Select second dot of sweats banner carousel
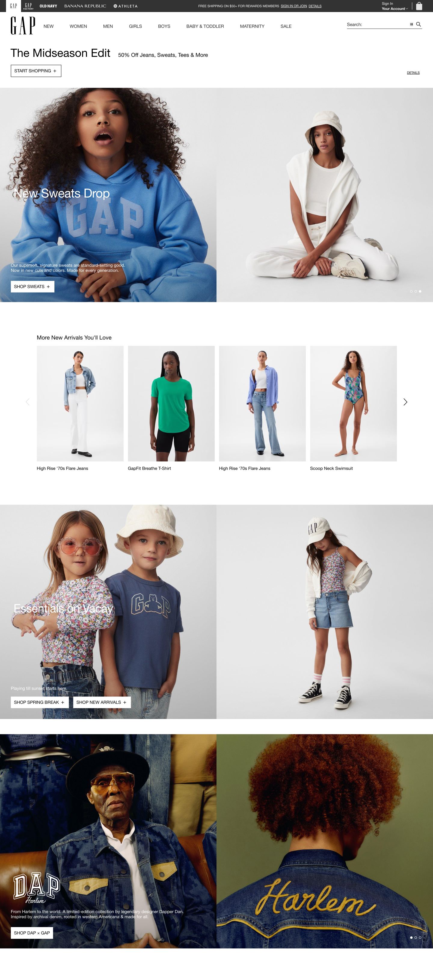Screen dimensions: 433x980 click(416, 291)
